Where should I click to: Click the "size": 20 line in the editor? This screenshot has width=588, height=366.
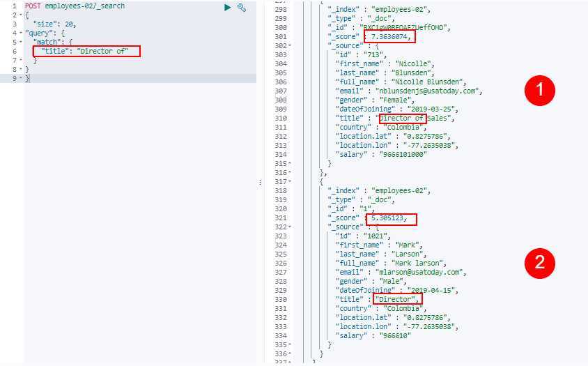tap(55, 24)
